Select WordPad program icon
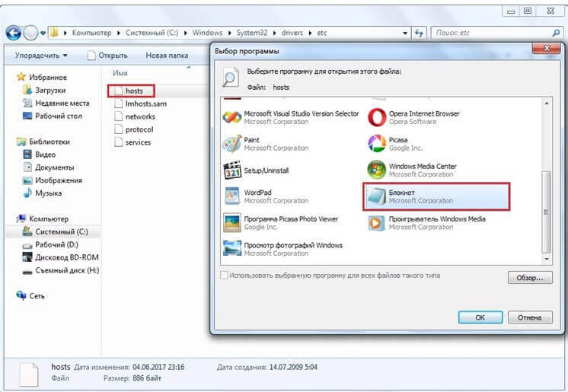This screenshot has width=568, height=392. [x=231, y=196]
